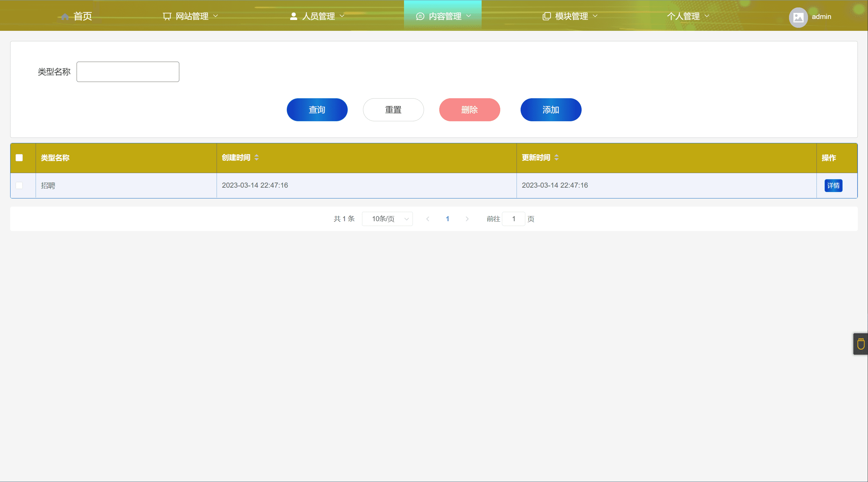Click the monitor icon for 网站管理
The image size is (868, 482).
click(x=167, y=16)
